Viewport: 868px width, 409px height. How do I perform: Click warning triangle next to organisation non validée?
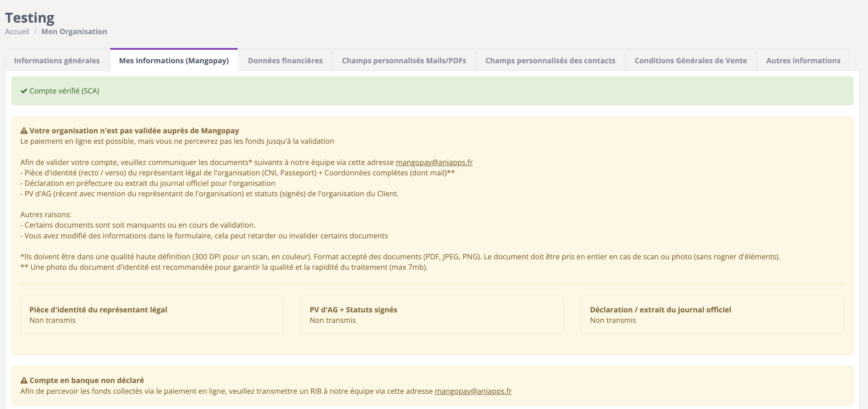pos(24,131)
